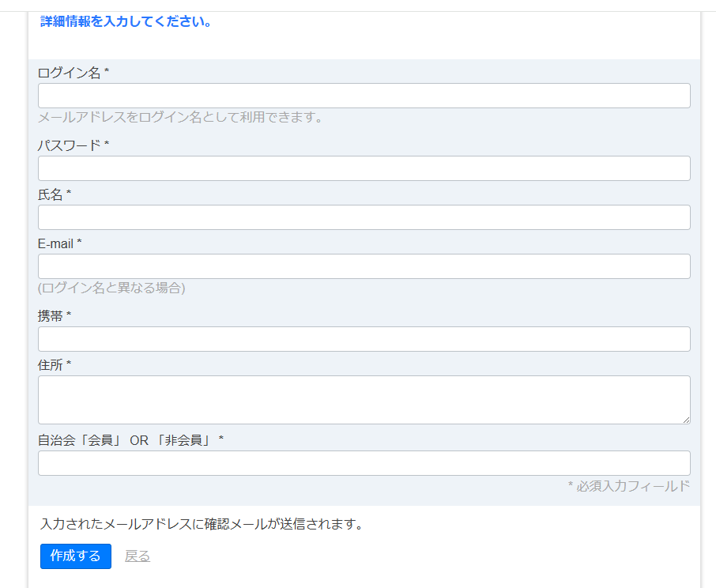Click the (ログイン名と異なる場合) hint text
The height and width of the screenshot is (588, 716).
[111, 288]
